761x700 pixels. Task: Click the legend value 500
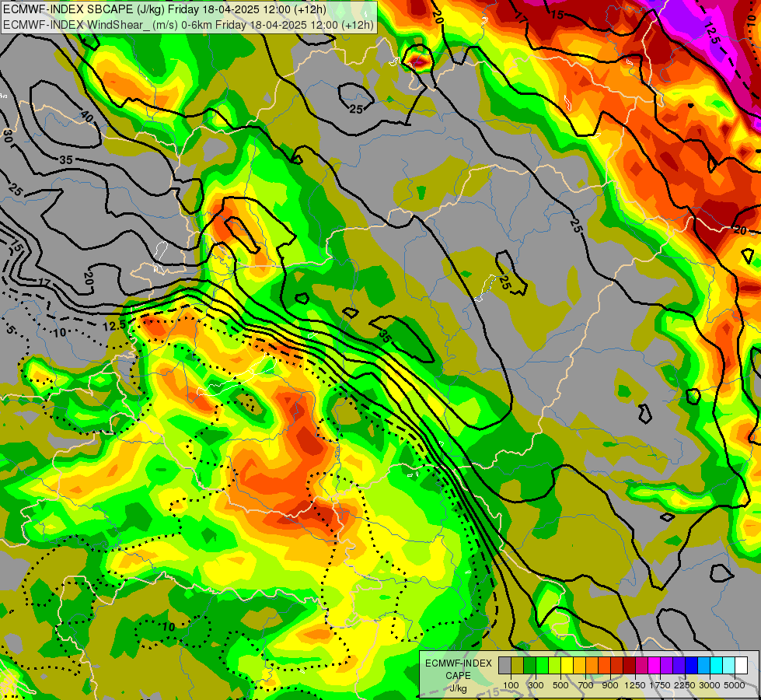(561, 685)
